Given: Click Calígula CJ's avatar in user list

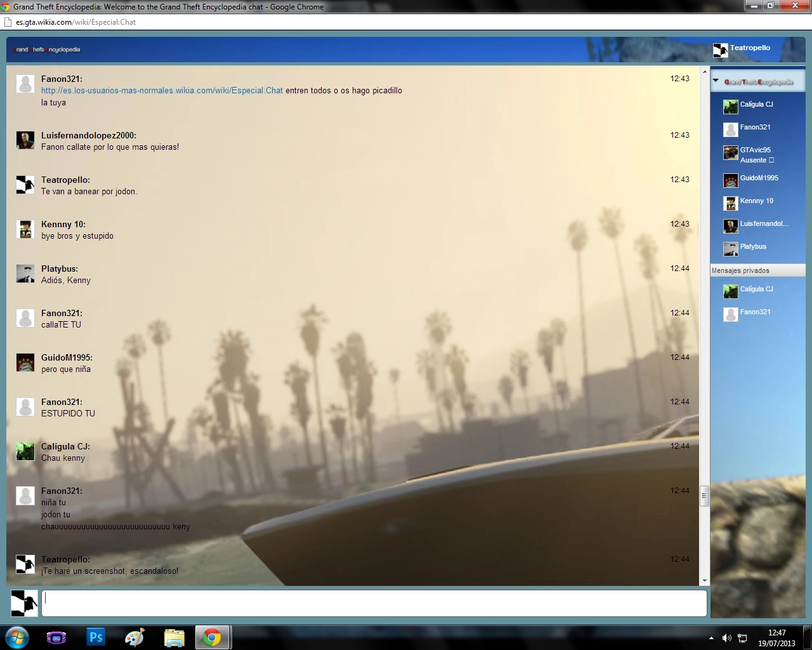Looking at the screenshot, I should pos(730,107).
